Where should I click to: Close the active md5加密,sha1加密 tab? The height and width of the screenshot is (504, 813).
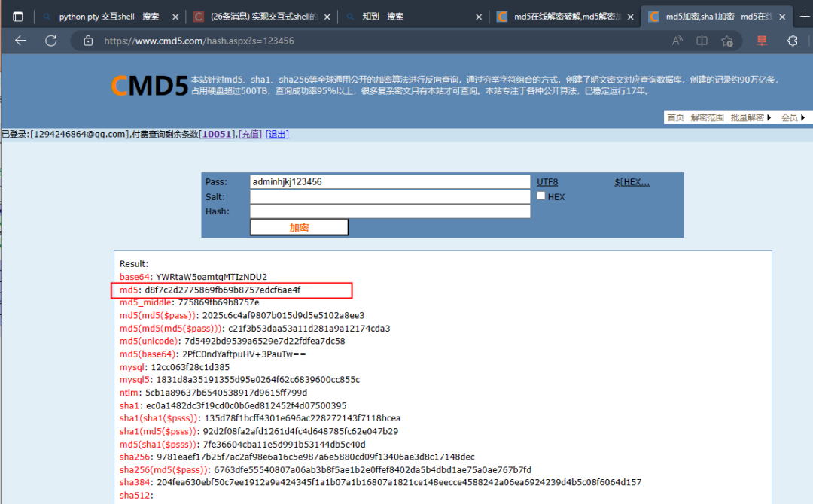[782, 17]
